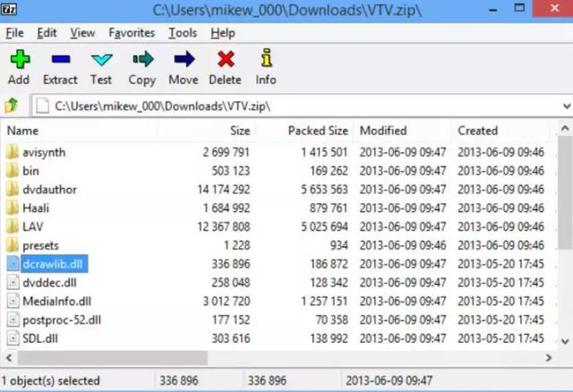
Task: Minimize the 7-Zip window
Action: pos(493,9)
